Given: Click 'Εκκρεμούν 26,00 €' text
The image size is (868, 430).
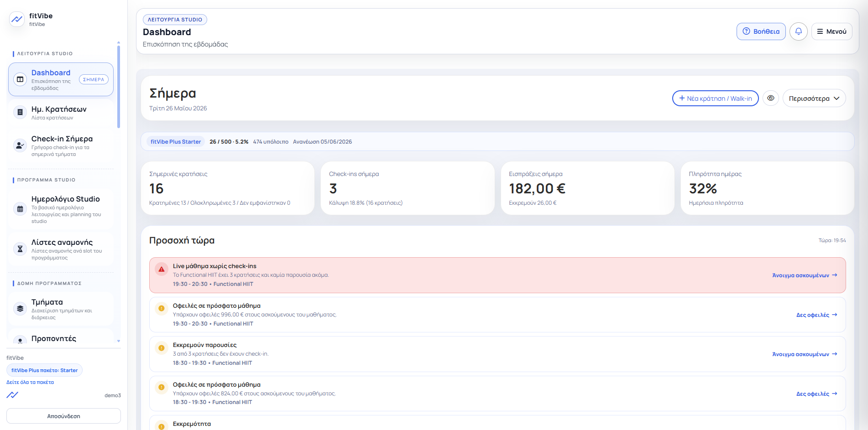Looking at the screenshot, I should coord(533,203).
